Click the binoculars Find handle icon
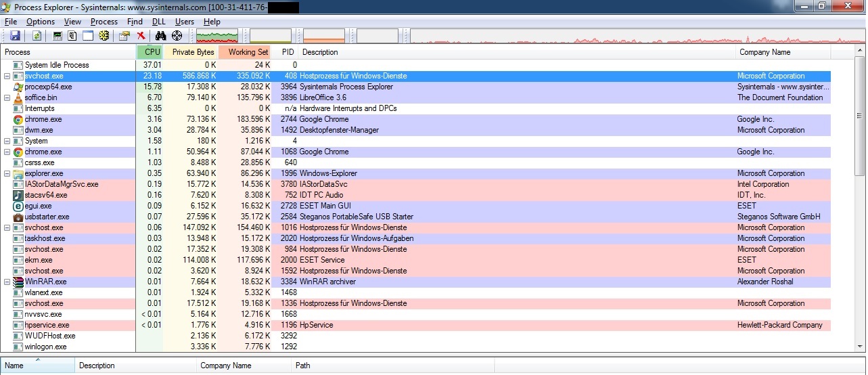The width and height of the screenshot is (868, 375). point(161,35)
